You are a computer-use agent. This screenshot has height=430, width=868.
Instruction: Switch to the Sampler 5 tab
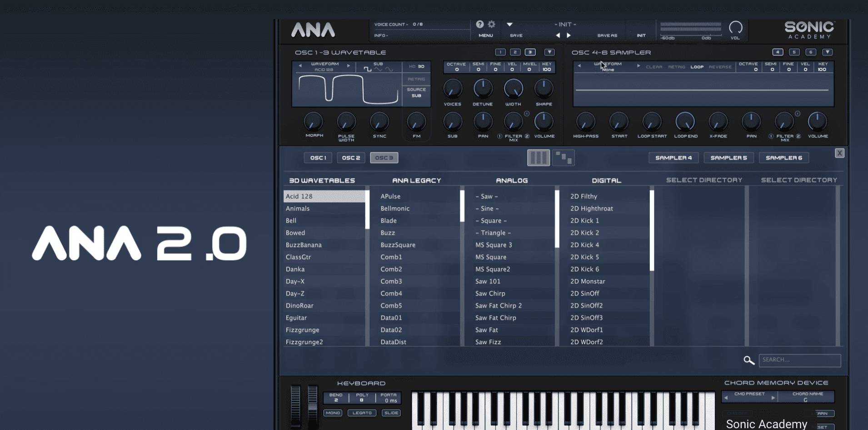[x=728, y=158]
